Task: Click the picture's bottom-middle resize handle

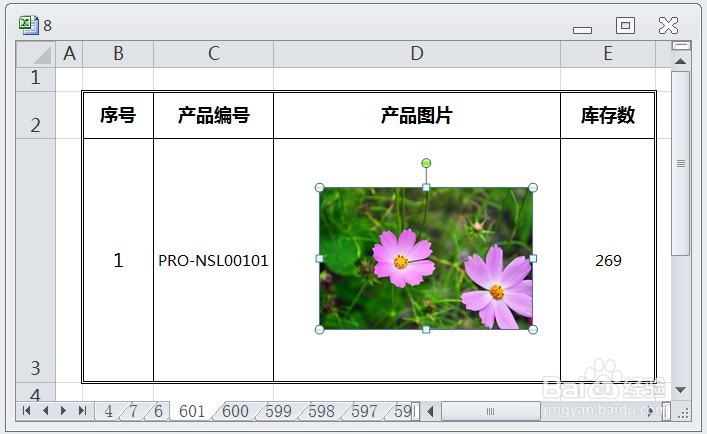Action: (426, 329)
